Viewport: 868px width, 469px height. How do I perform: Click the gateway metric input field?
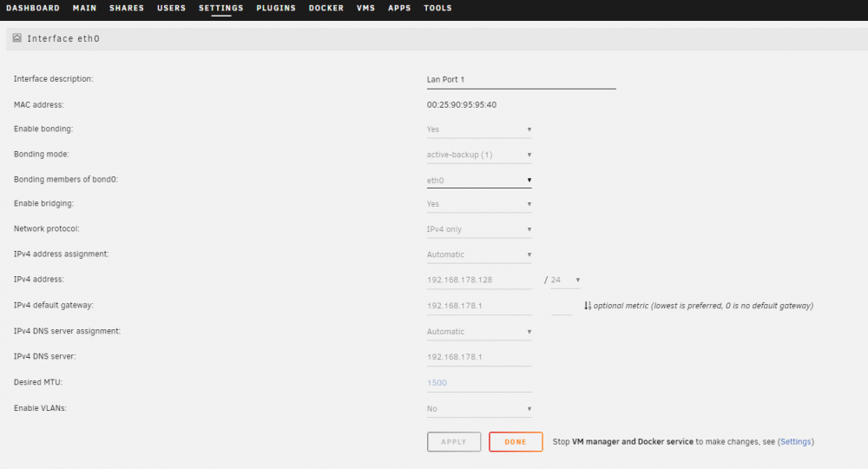tap(561, 307)
